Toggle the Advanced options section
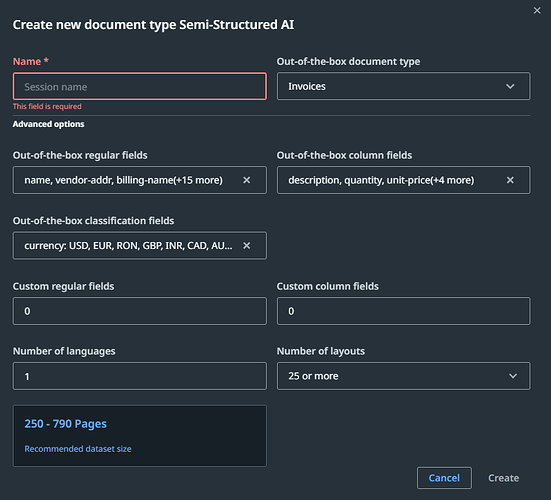 coord(48,124)
